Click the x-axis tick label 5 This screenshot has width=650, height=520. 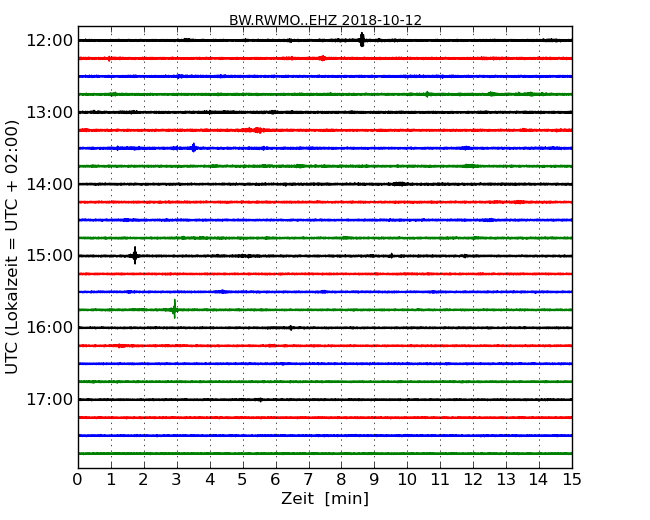(x=242, y=480)
